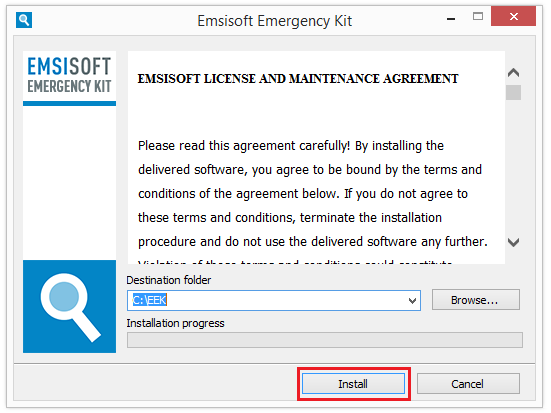
Task: Click the Installation progress label
Action: (x=175, y=323)
